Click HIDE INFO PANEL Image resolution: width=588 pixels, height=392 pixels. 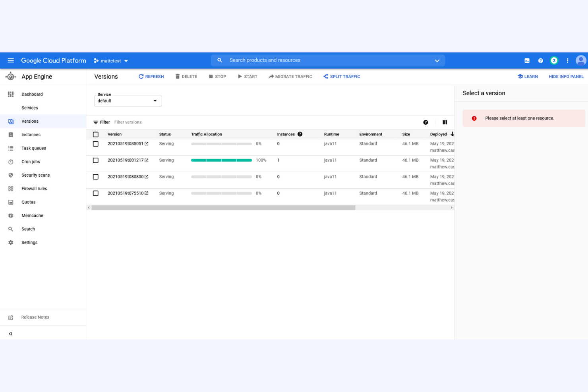coord(566,76)
